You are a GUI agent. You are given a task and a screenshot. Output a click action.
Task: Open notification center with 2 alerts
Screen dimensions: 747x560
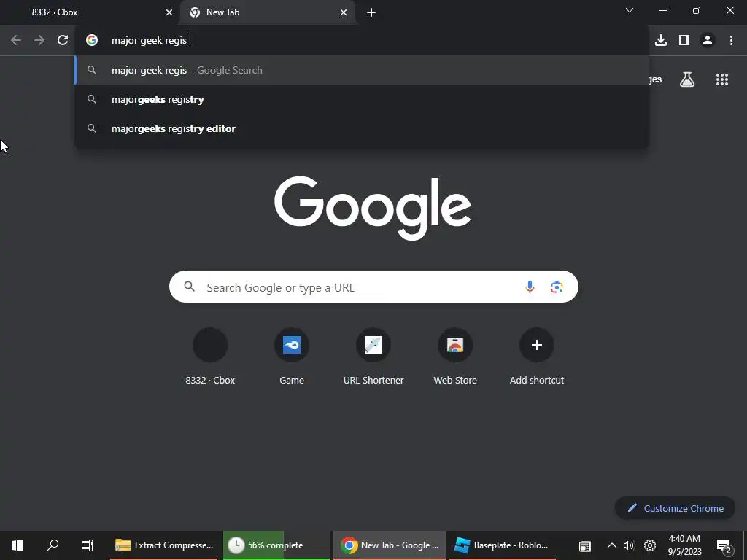724,545
